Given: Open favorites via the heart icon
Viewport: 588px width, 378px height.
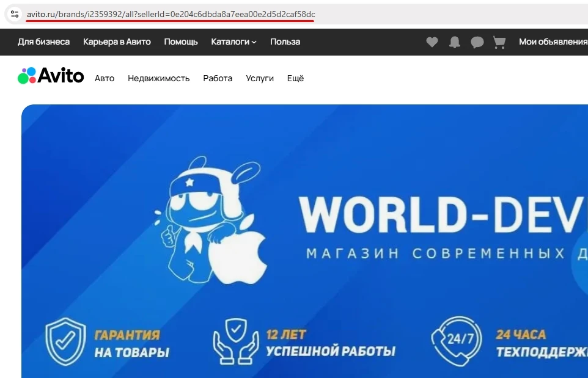Looking at the screenshot, I should pyautogui.click(x=432, y=42).
